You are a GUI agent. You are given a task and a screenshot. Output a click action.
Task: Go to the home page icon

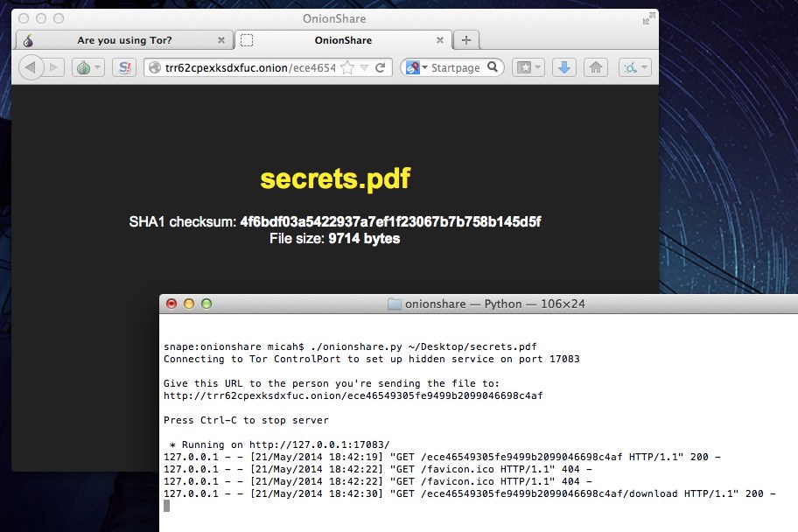pyautogui.click(x=596, y=67)
